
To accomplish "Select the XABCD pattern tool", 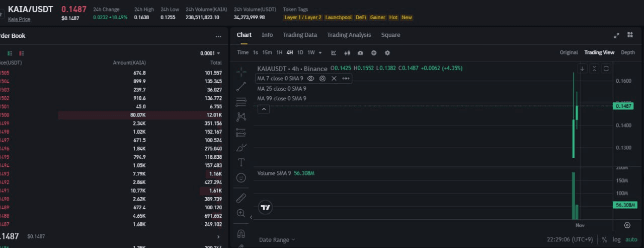I will (241, 117).
